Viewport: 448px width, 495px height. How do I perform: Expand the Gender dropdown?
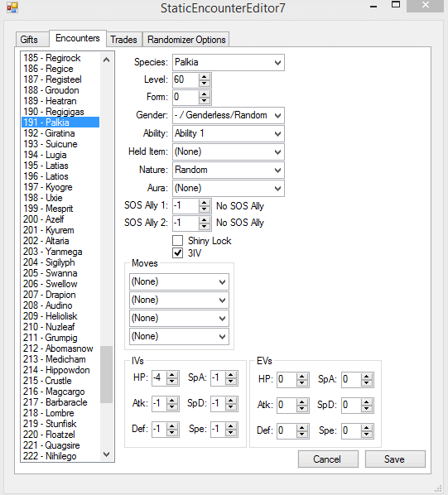(229, 115)
